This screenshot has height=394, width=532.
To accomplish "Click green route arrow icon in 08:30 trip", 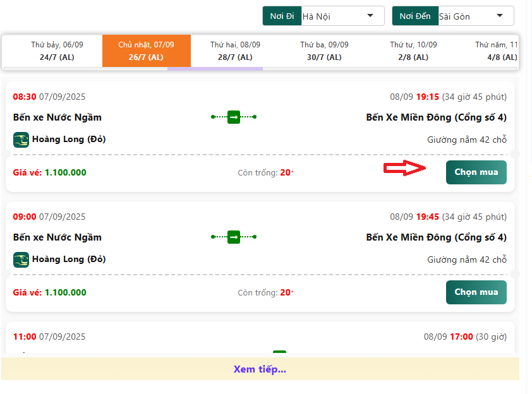I will click(x=234, y=117).
